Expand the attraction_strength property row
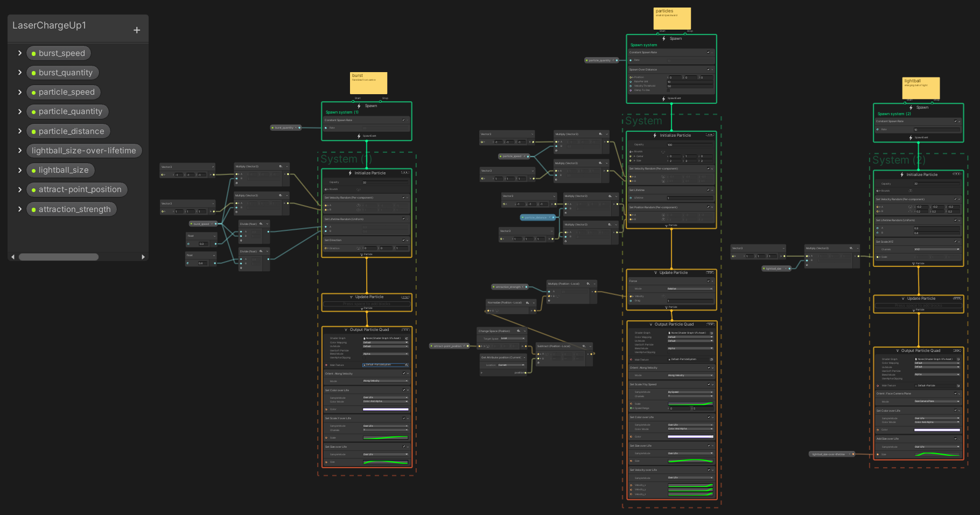The height and width of the screenshot is (515, 980). click(x=20, y=209)
